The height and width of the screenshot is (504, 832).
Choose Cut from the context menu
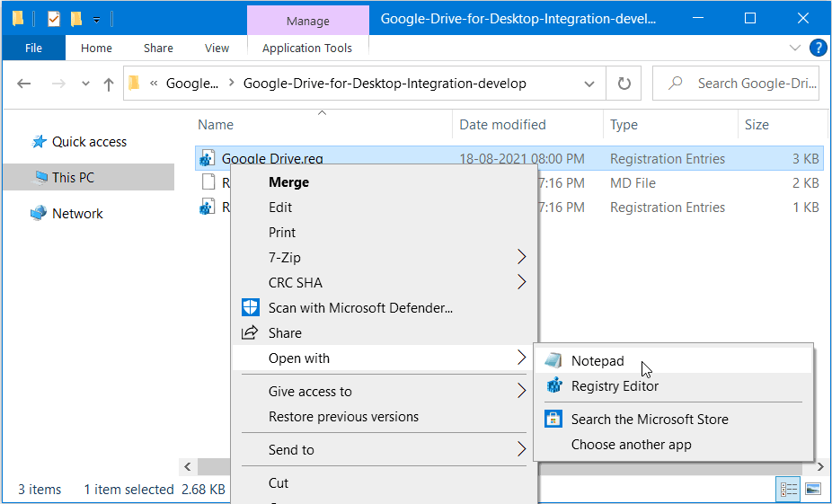click(385, 482)
